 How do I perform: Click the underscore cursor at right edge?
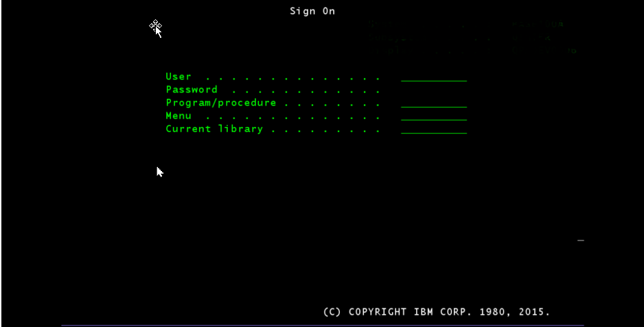pyautogui.click(x=581, y=240)
